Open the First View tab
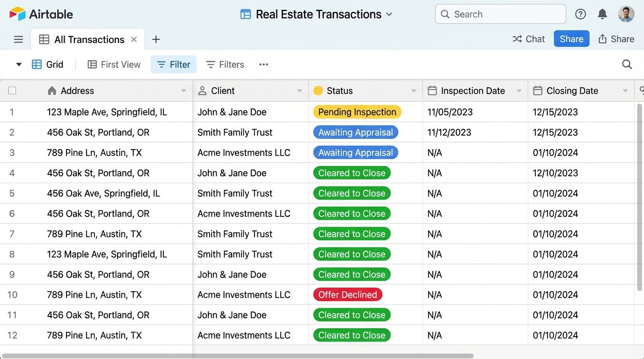644x359 pixels. coord(114,64)
